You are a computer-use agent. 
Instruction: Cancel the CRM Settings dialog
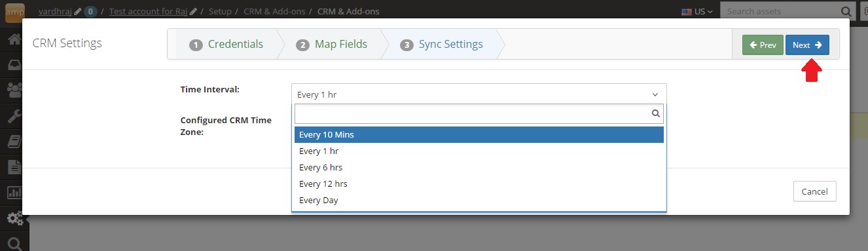[815, 191]
